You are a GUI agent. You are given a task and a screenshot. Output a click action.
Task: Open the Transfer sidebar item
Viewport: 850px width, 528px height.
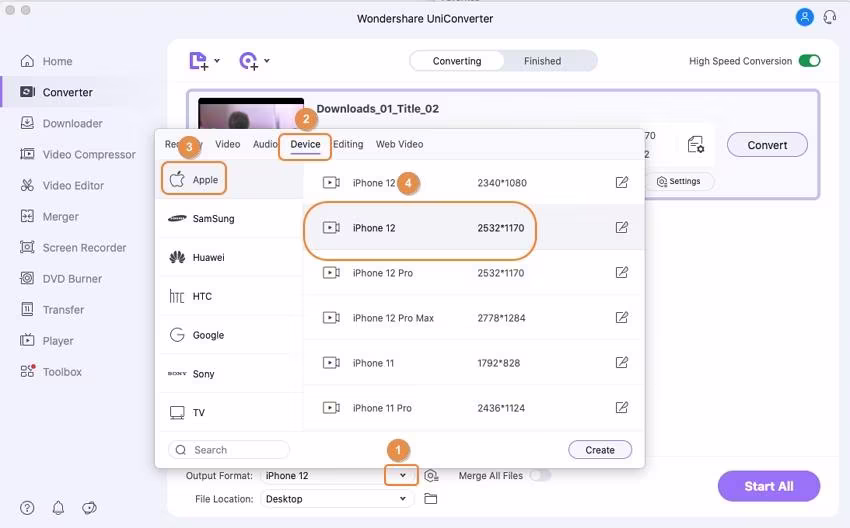52,310
